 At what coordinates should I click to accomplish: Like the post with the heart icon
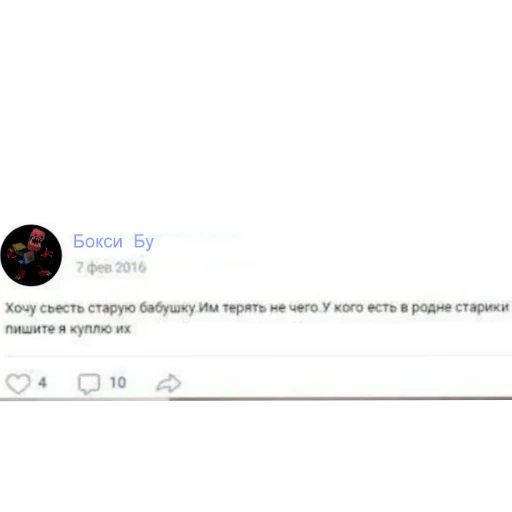tap(18, 383)
